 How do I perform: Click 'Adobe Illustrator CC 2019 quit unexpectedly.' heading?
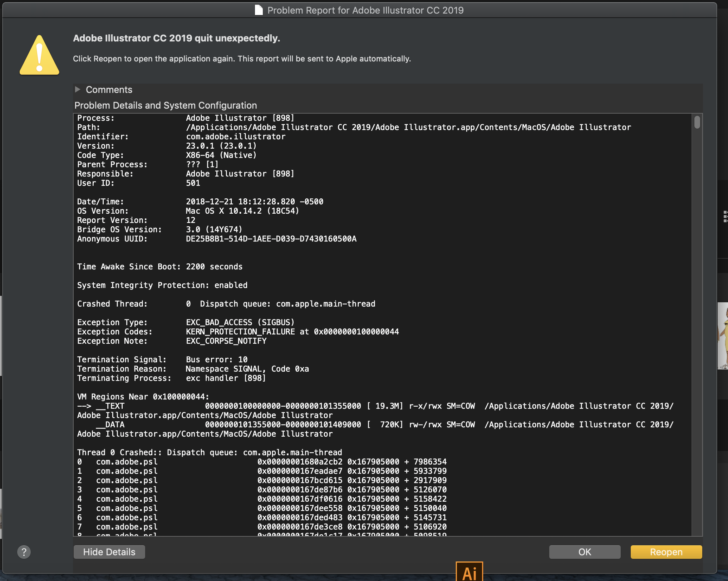coord(177,38)
